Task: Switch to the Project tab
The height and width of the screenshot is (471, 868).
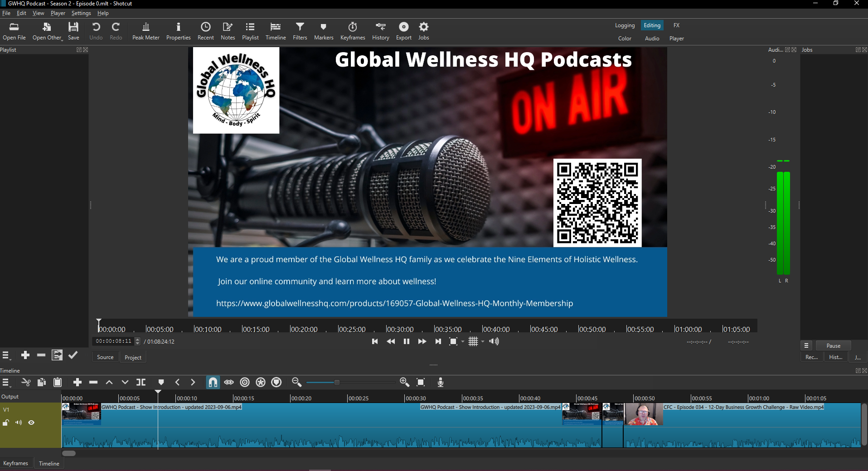Action: (133, 357)
